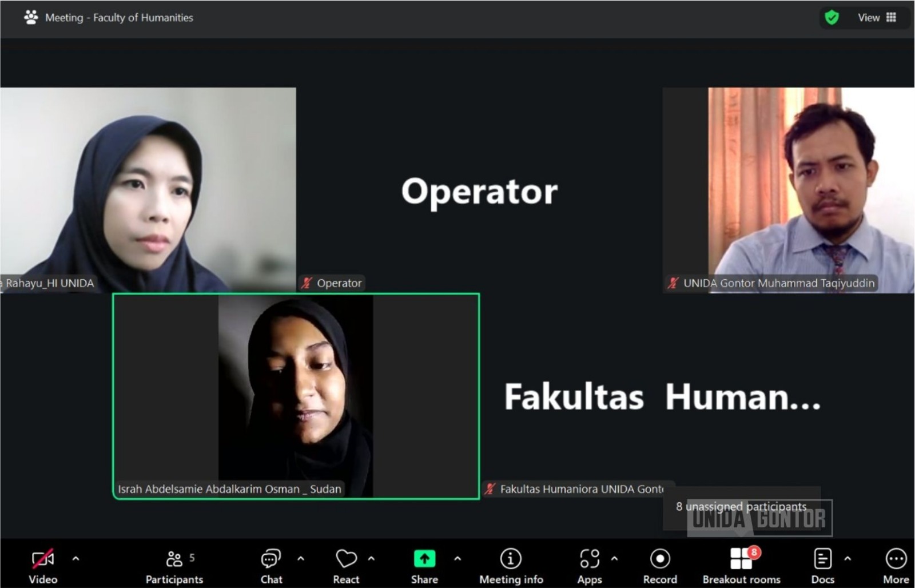Expand the Video options arrow
The width and height of the screenshot is (915, 588).
pyautogui.click(x=75, y=558)
